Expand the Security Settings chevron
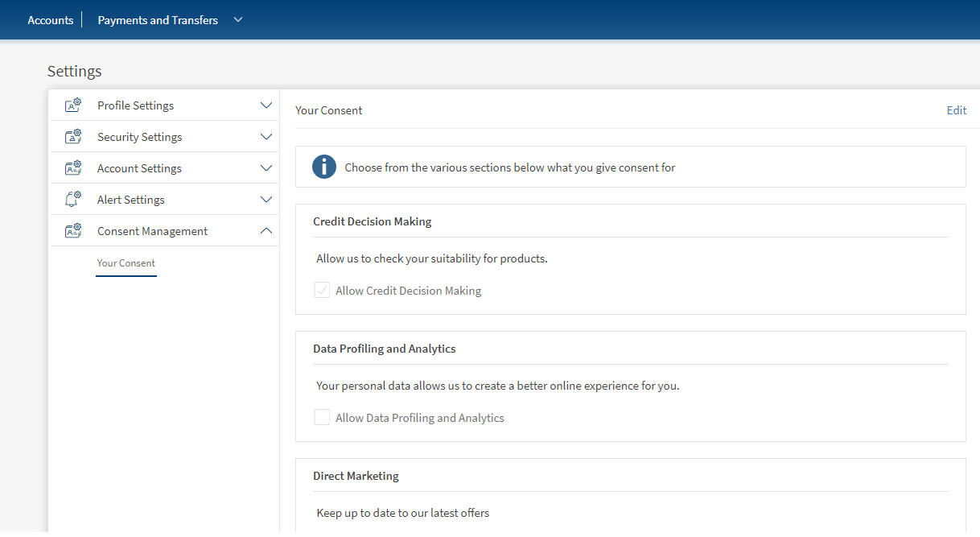Viewport: 980px width, 537px height. tap(266, 137)
